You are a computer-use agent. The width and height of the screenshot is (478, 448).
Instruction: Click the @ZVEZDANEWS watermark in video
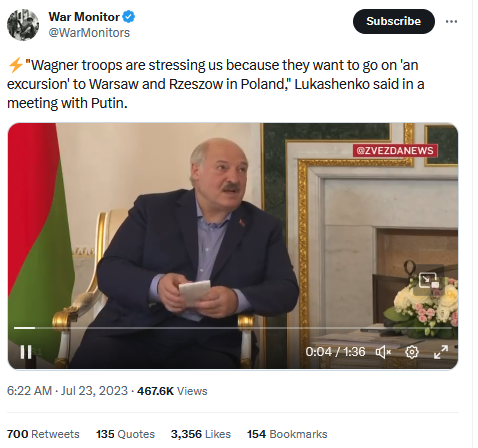395,151
